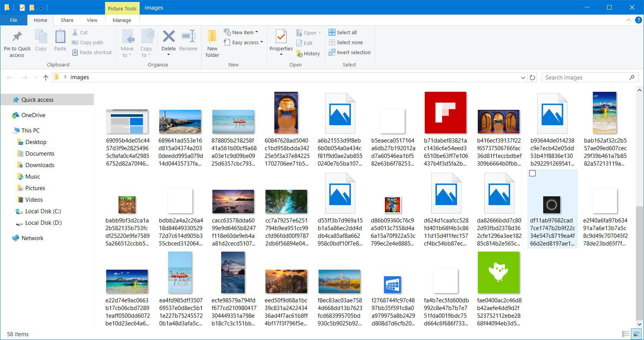Expand the Open dropdown arrow
The image size is (644, 340).
click(319, 33)
